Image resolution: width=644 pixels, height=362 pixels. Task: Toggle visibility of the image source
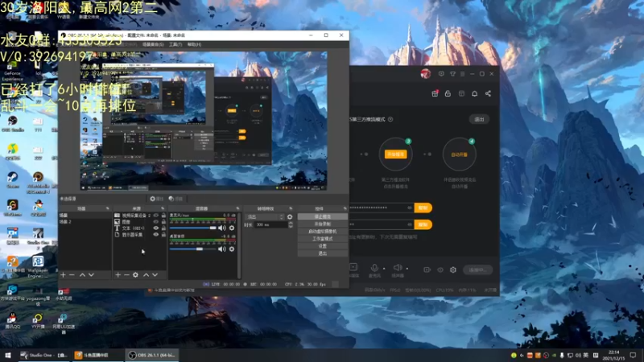[x=155, y=222]
